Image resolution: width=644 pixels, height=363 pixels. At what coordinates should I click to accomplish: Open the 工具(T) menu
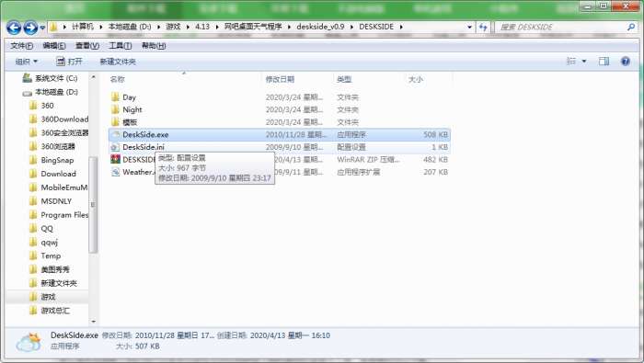click(x=120, y=46)
